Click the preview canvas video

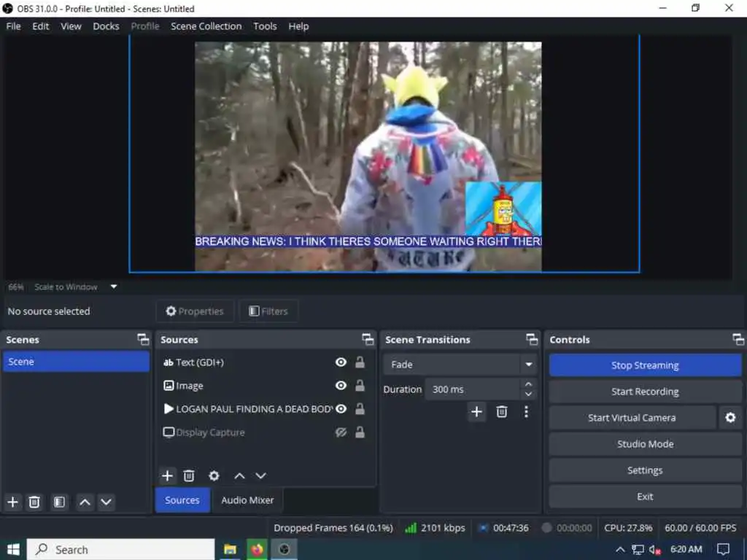pyautogui.click(x=368, y=157)
